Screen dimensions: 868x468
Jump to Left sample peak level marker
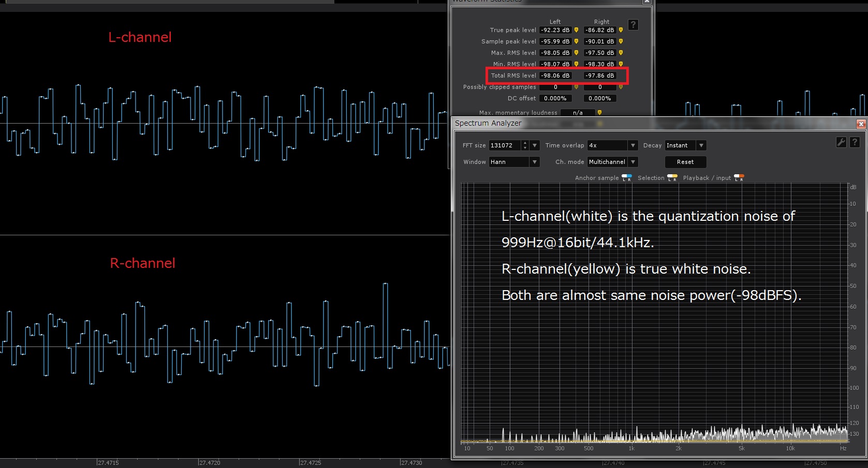pos(576,41)
